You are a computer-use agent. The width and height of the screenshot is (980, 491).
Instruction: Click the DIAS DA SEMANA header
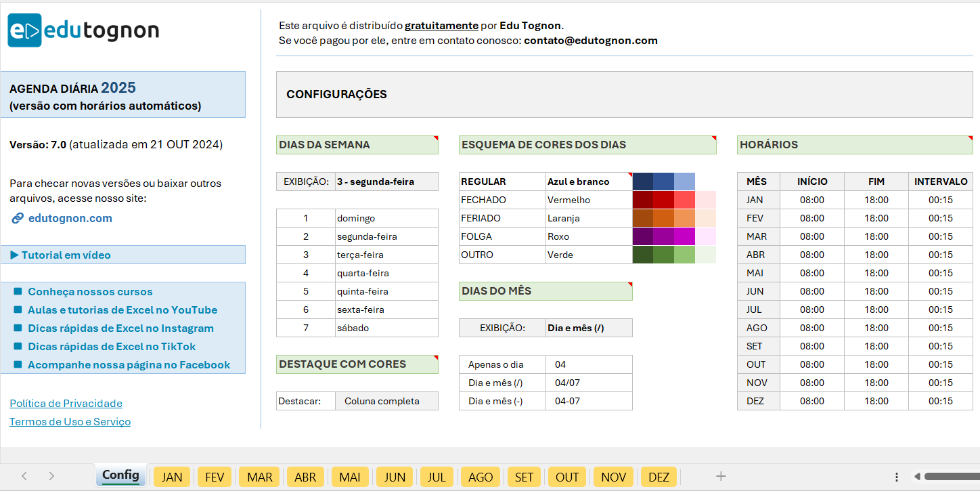(x=357, y=145)
